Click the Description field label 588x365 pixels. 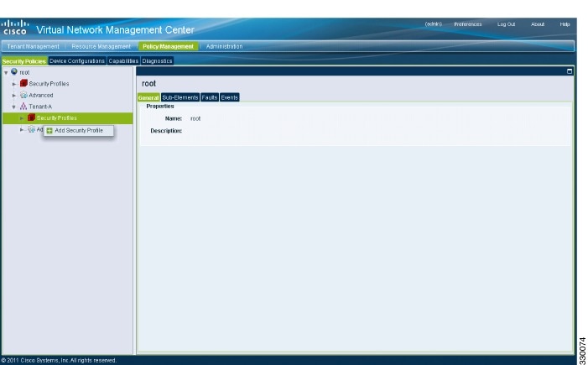[x=166, y=131]
